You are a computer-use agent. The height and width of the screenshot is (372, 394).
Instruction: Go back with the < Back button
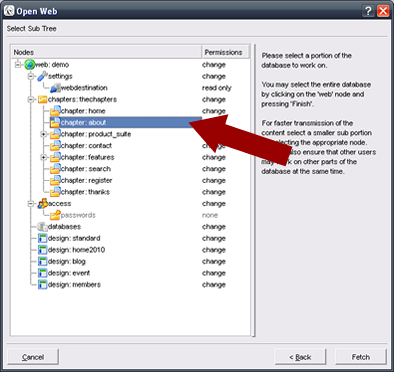tap(300, 357)
